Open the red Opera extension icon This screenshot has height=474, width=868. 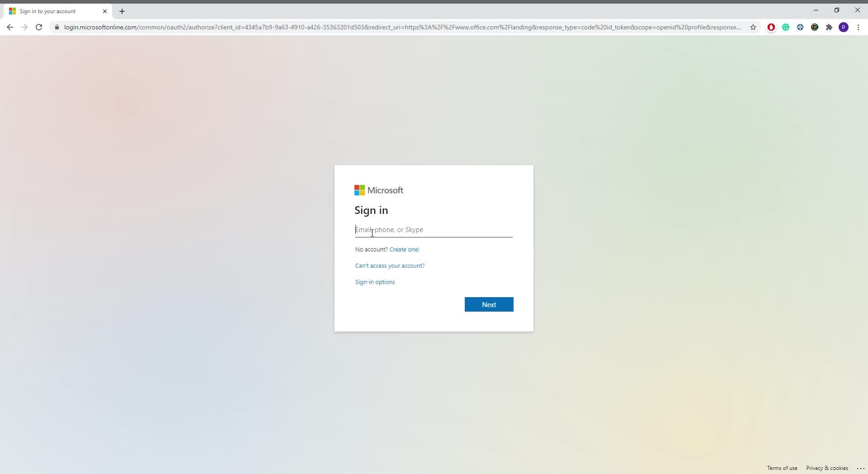point(771,27)
